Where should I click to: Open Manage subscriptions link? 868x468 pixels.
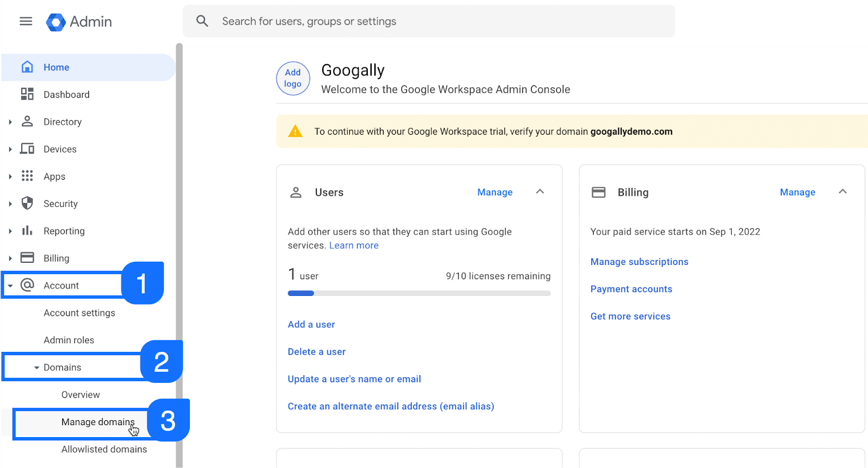coord(639,262)
